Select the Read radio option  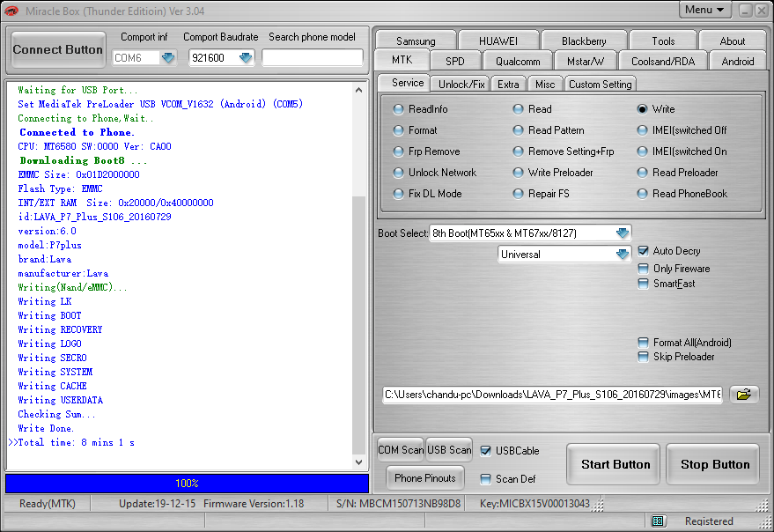tap(518, 109)
